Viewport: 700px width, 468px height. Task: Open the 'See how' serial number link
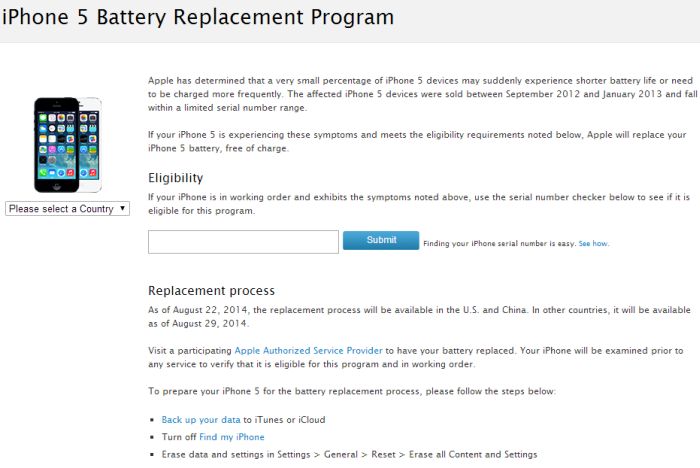(x=593, y=243)
